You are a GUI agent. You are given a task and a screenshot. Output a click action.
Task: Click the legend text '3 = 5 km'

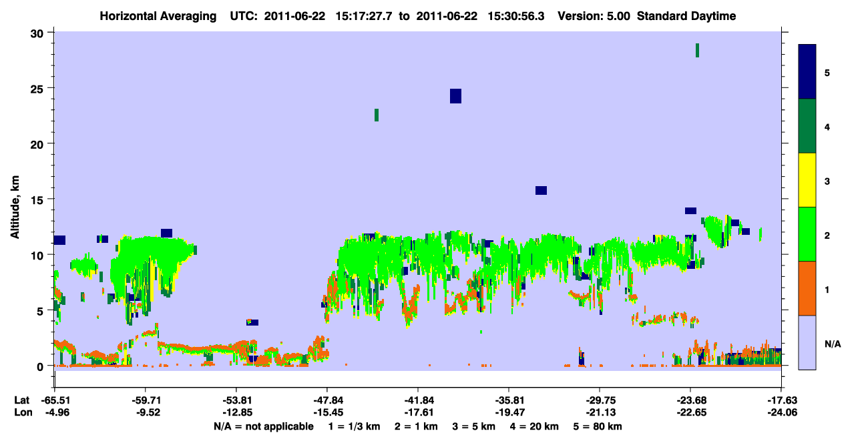pos(474,426)
